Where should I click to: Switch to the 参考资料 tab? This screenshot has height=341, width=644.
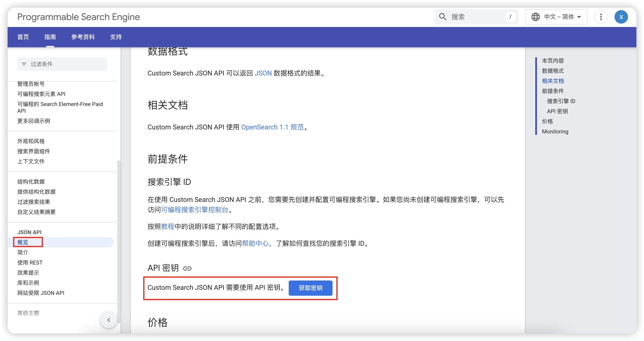(83, 37)
